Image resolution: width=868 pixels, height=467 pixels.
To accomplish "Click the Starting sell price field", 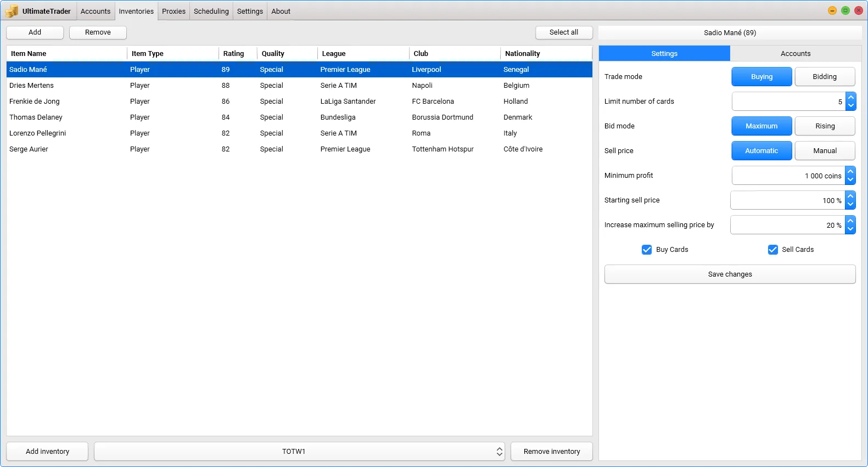I will click(x=788, y=200).
